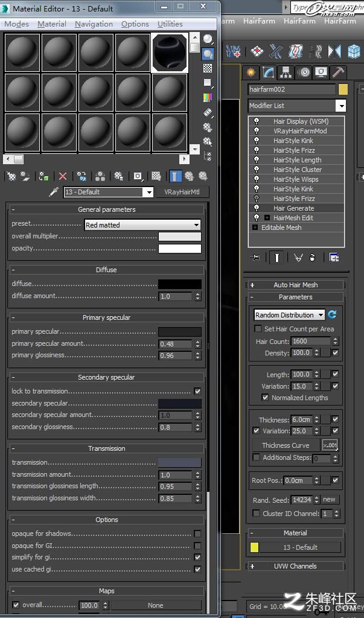This screenshot has height=618, width=364.
Task: Uncheck the use cached gi checkbox
Action: coord(197,569)
